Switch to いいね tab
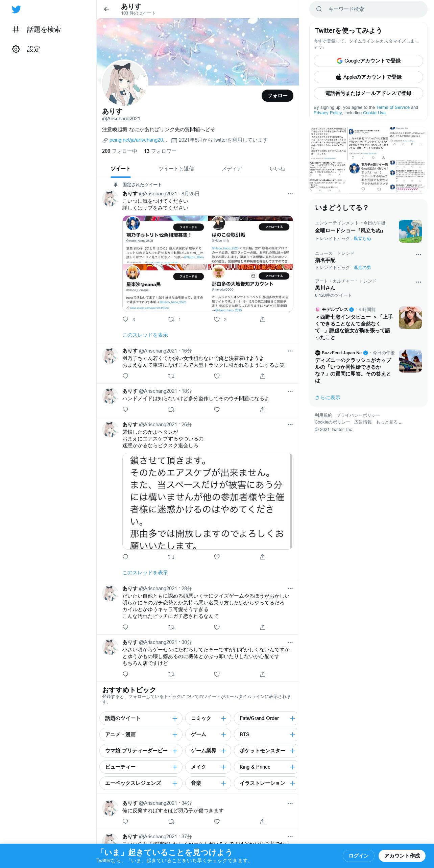 (277, 169)
